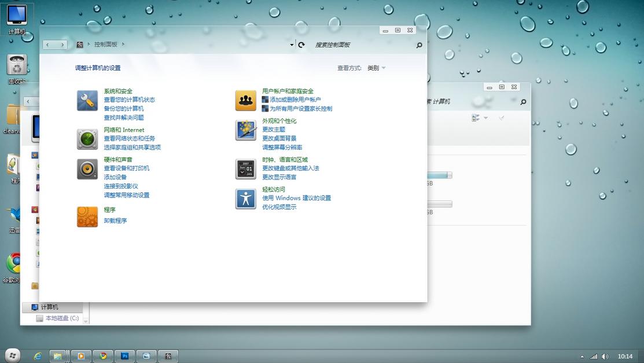Select the 轻松访问 accessibility icon
644x363 pixels.
click(x=245, y=198)
